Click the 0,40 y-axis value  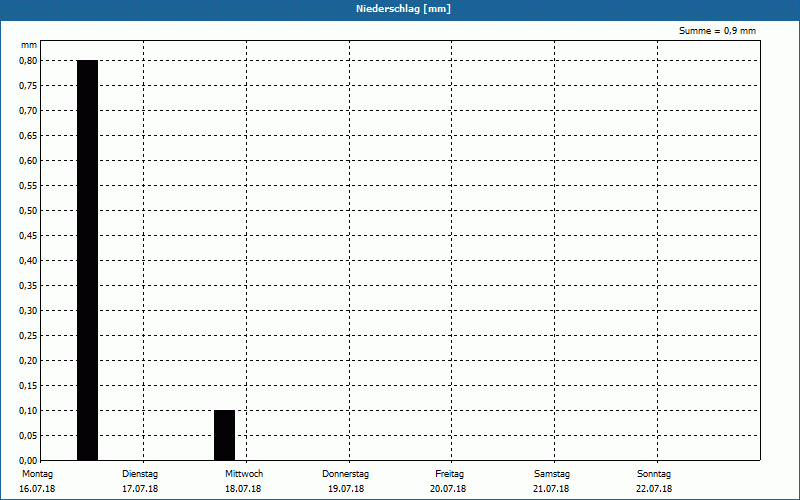tap(28, 261)
